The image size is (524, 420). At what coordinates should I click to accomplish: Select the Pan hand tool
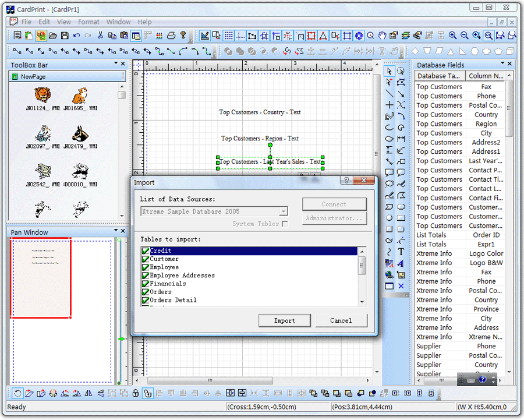[x=382, y=36]
